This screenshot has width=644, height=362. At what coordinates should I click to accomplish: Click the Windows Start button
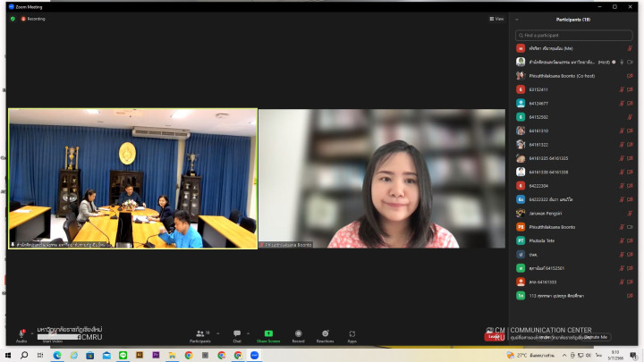8,355
